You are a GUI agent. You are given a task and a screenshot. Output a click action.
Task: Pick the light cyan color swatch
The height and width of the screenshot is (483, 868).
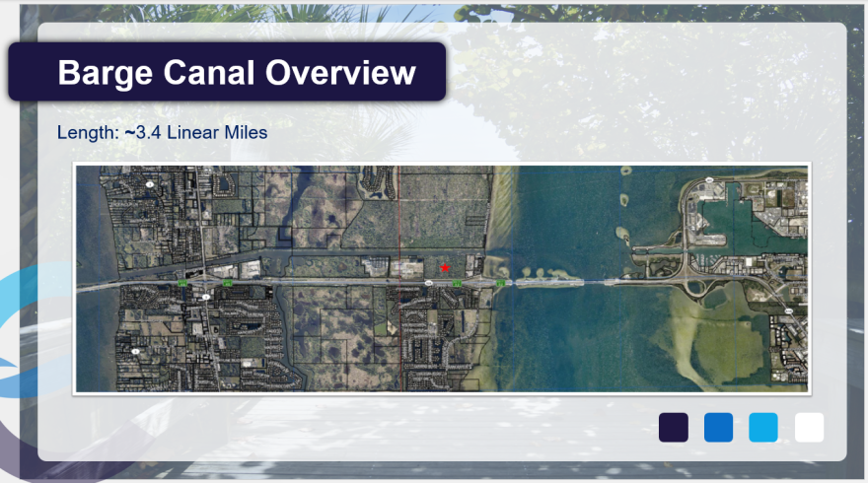[x=763, y=427]
